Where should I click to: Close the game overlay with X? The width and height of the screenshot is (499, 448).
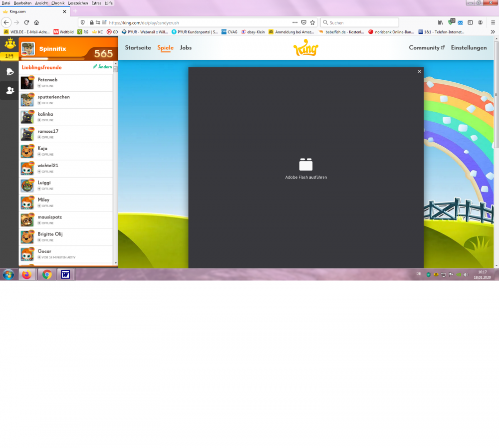[x=420, y=72]
